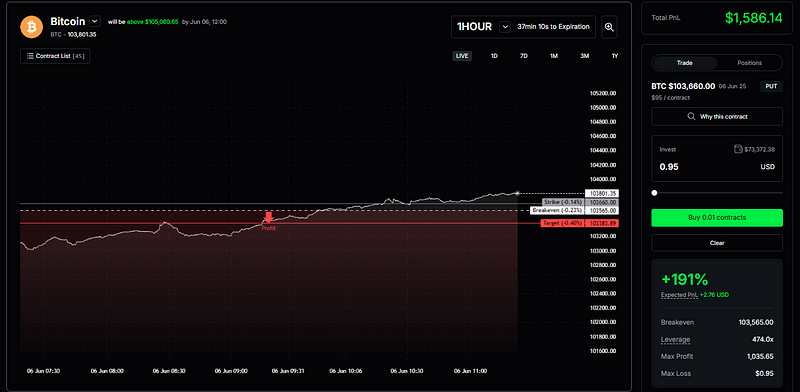
Task: Select the LIVE chart range
Action: tap(462, 56)
